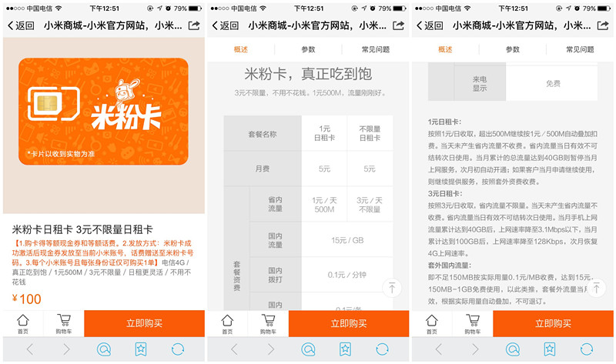Click 立即购买 button in left phone screen
This screenshot has height=364, width=616.
pos(144,323)
